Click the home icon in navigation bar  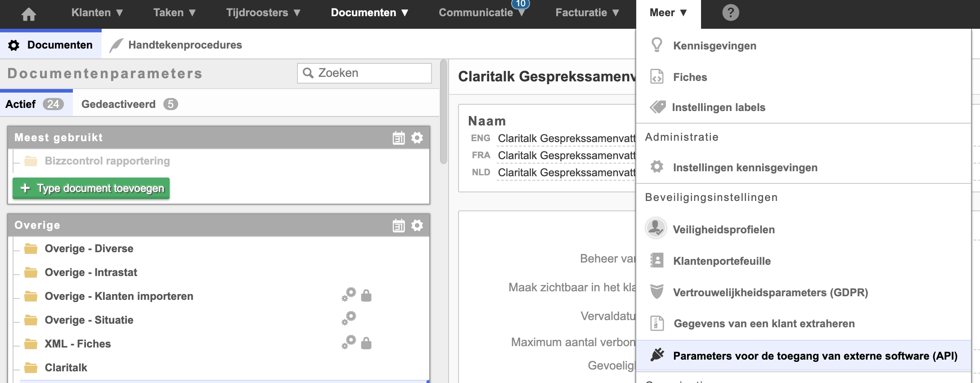[28, 13]
